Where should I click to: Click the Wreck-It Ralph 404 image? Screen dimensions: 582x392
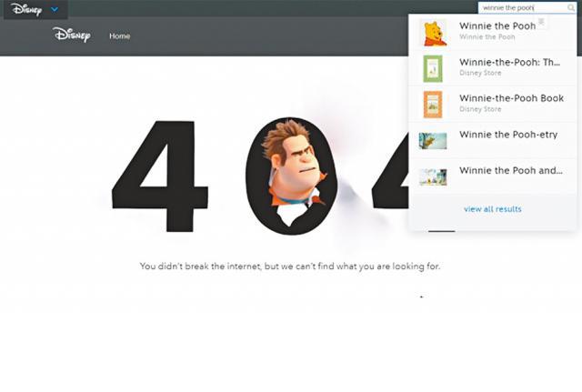click(292, 176)
